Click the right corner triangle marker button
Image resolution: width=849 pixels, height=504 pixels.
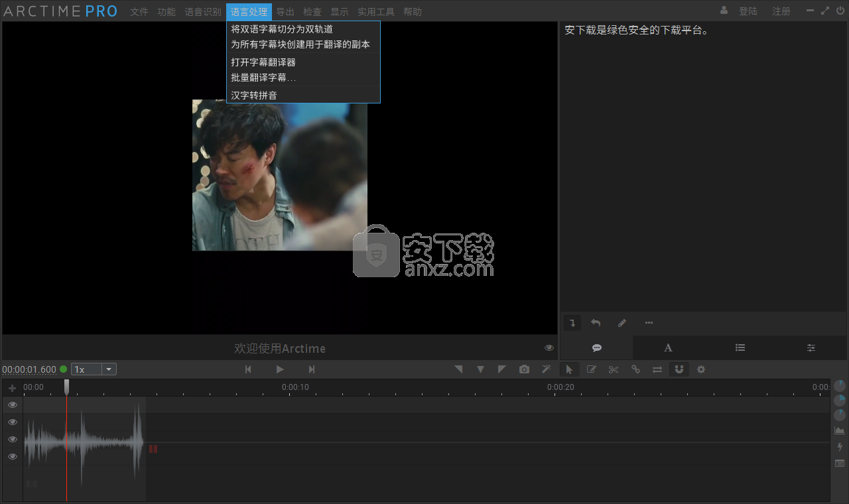click(x=502, y=369)
